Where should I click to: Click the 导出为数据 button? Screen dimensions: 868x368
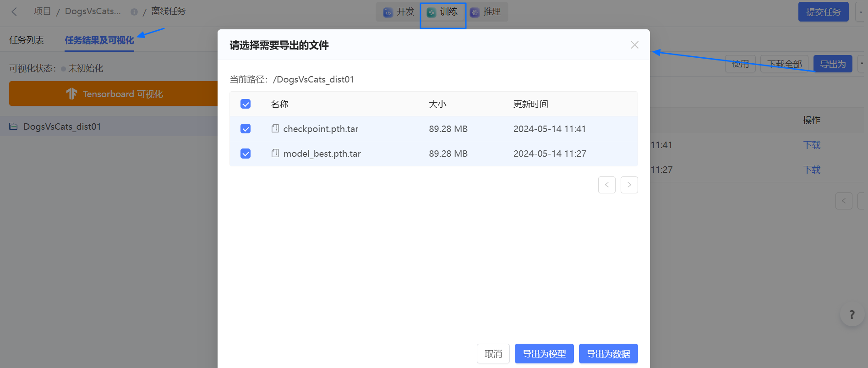pyautogui.click(x=608, y=354)
